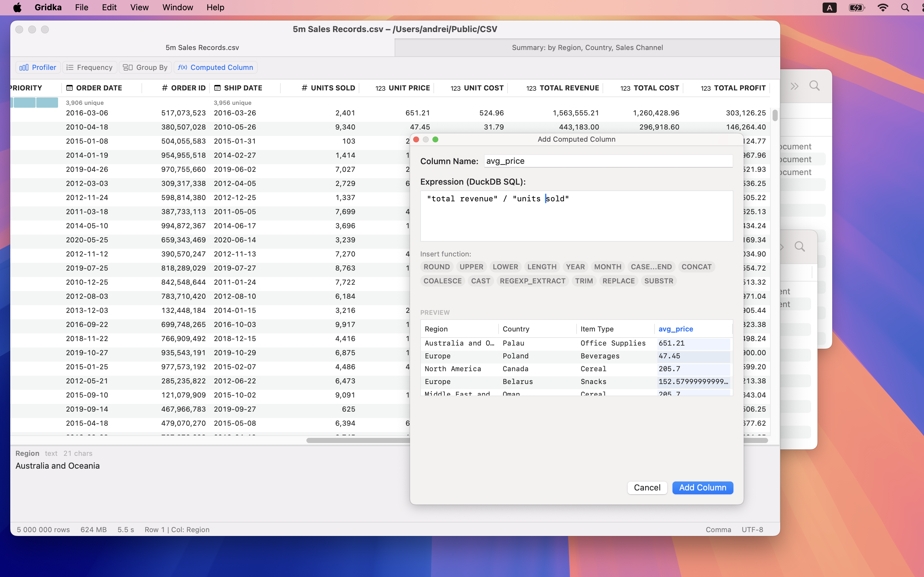Image resolution: width=924 pixels, height=577 pixels.
Task: Insert the CONCAT function
Action: [x=696, y=266]
